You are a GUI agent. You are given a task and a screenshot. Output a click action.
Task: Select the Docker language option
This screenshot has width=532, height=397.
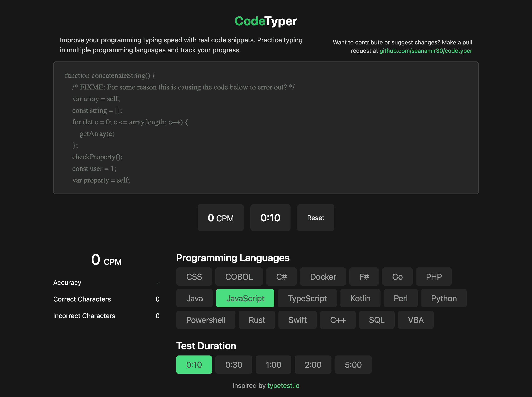pos(323,277)
